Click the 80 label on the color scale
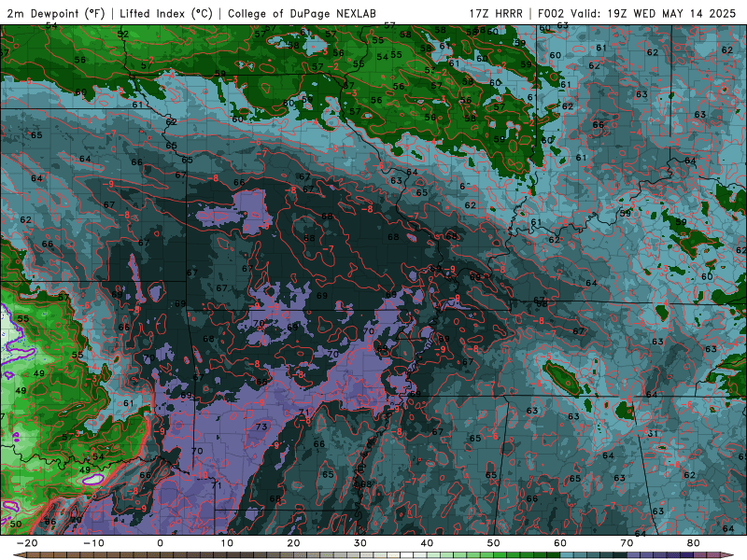 694,543
